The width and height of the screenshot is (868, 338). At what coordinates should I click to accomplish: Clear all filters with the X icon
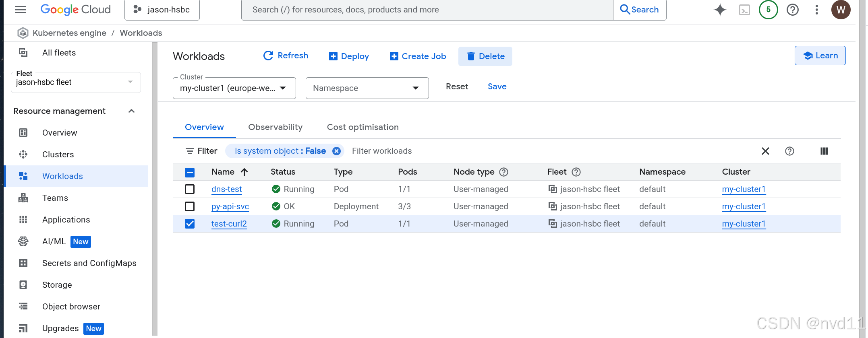tap(765, 151)
